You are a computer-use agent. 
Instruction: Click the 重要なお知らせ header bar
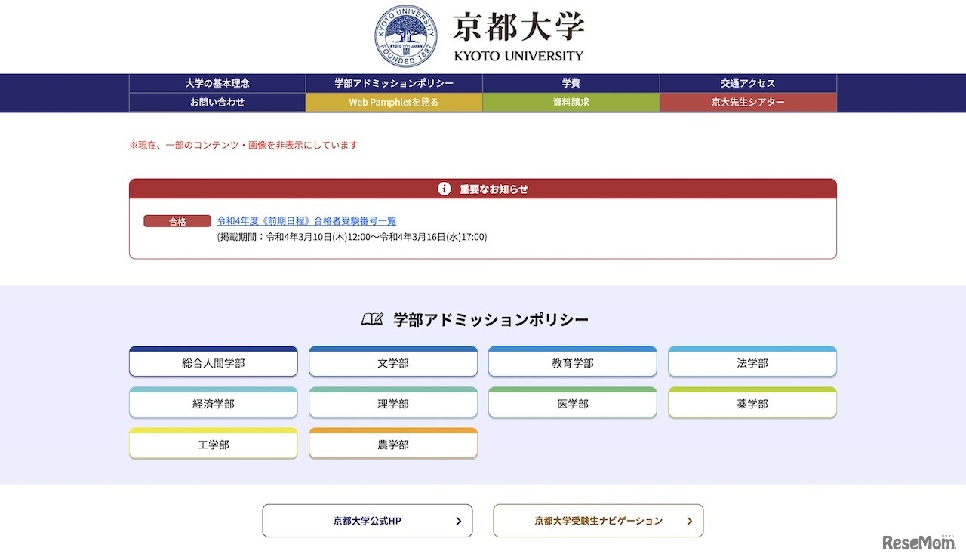[x=483, y=189]
